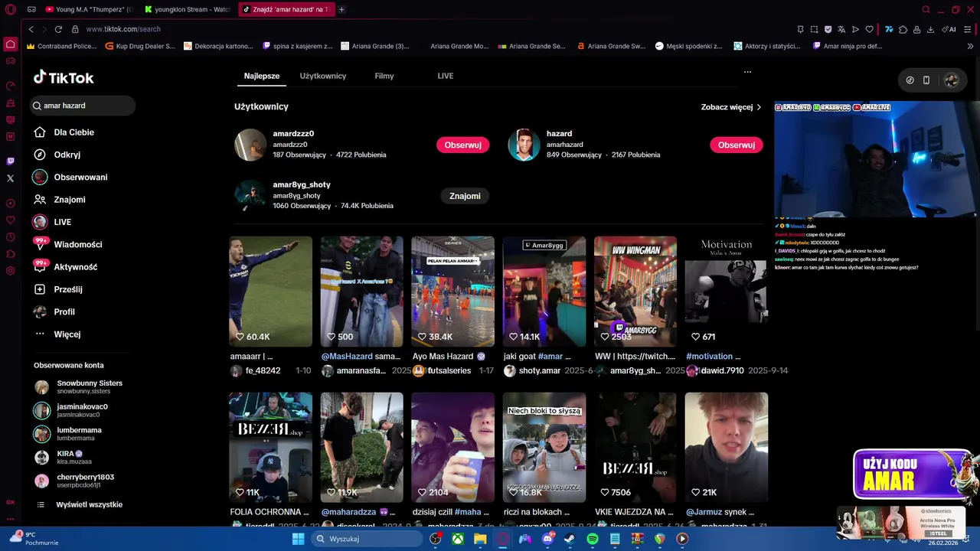Open Motivation video with 671 likes

coord(727,292)
